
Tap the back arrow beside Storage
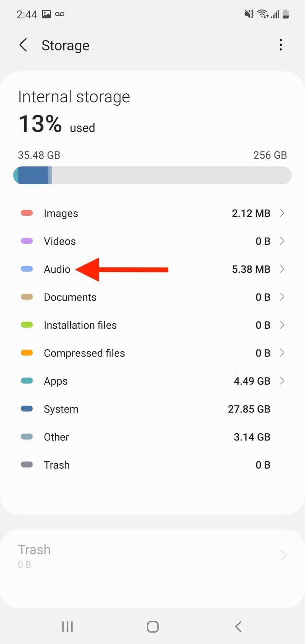tap(23, 45)
